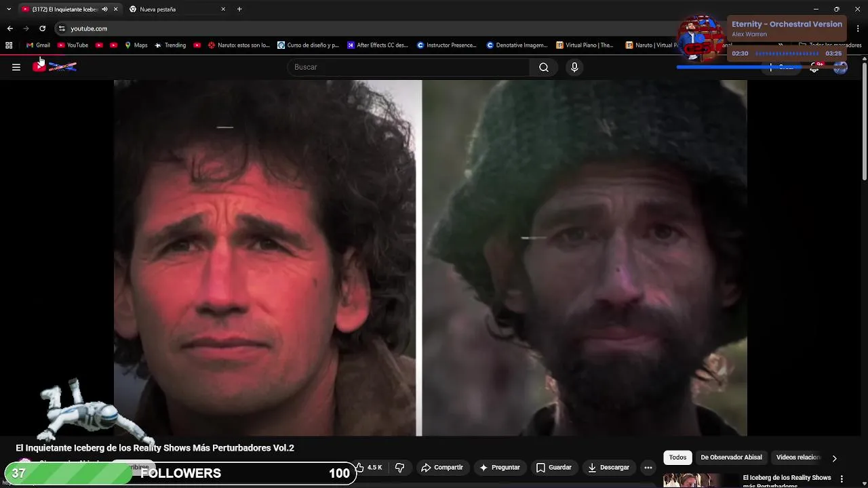Screen dimensions: 868x488
Task: Open options for the suggested Iceberg video
Action: [842, 479]
